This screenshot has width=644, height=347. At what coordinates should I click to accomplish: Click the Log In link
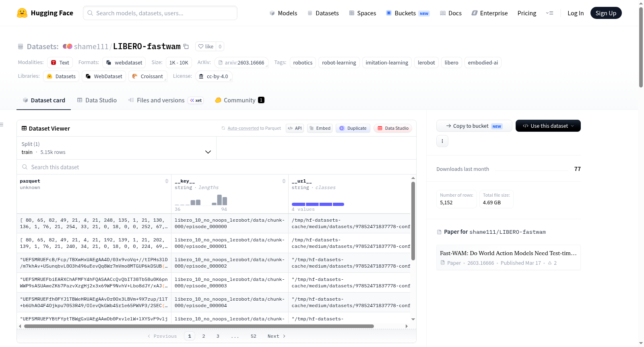tap(576, 13)
